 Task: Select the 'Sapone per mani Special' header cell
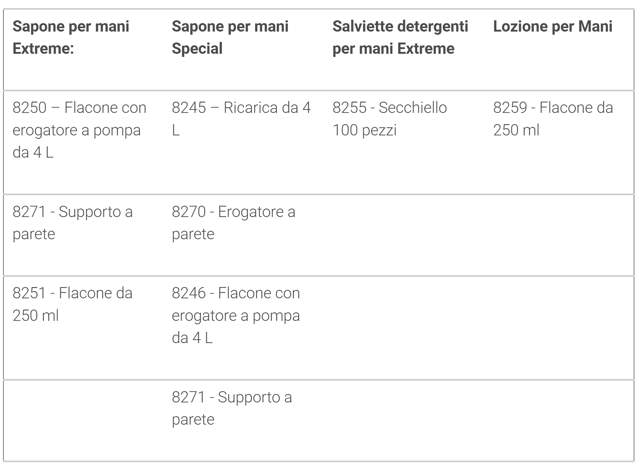coord(229,38)
